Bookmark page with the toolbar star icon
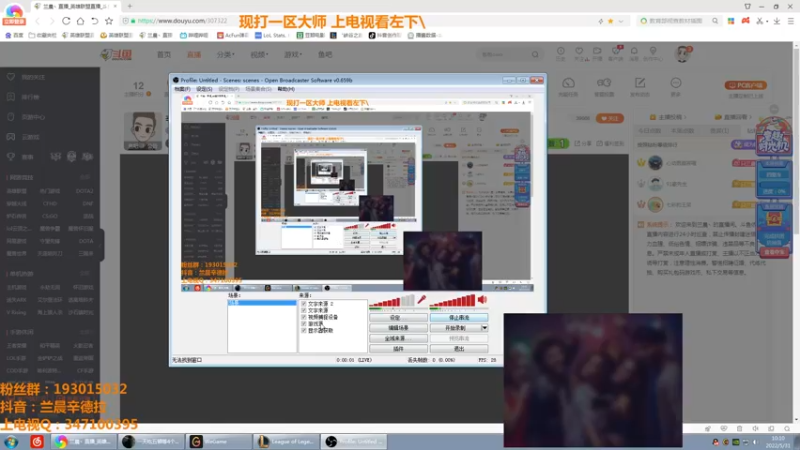Viewport: 800px width, 450px height. coord(109,21)
